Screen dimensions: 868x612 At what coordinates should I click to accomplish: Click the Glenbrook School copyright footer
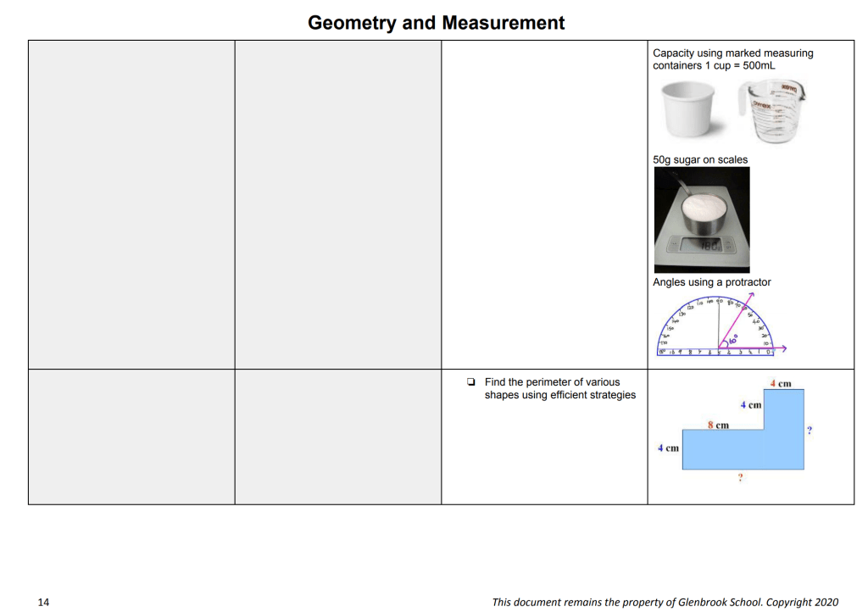[665, 602]
